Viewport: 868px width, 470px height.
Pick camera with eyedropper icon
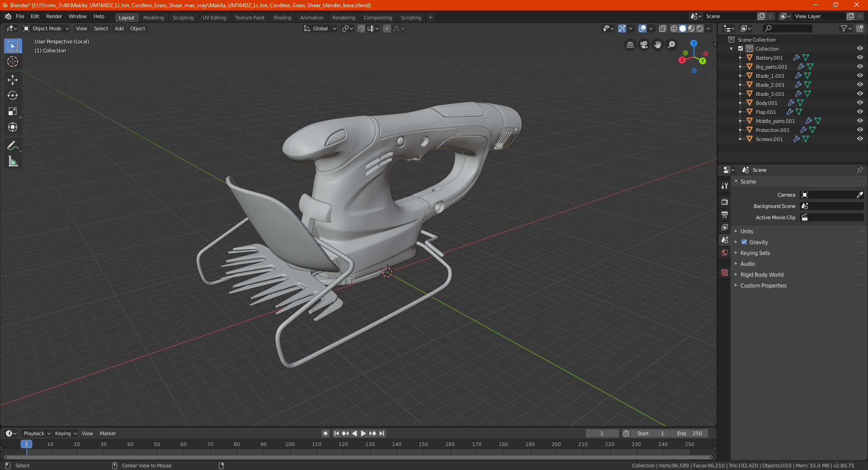click(859, 195)
